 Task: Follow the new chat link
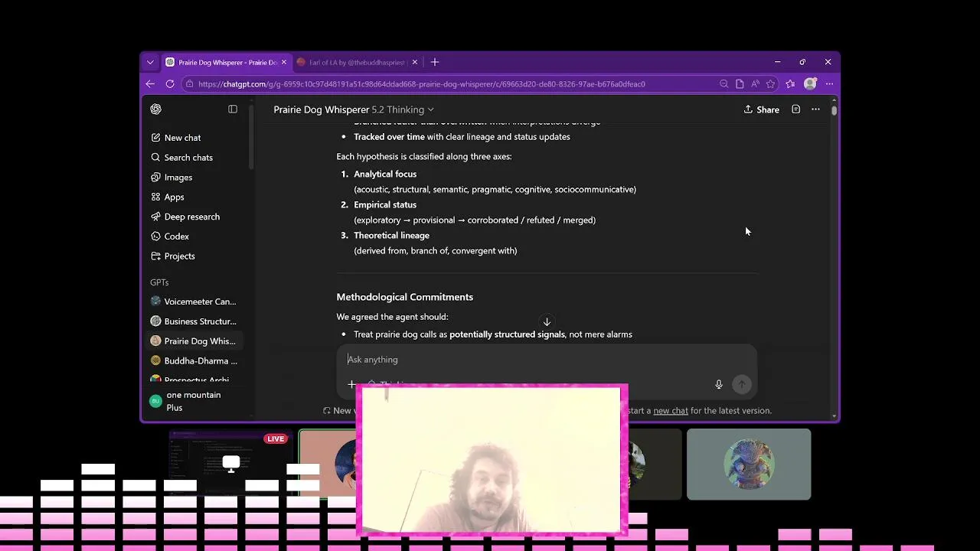point(671,411)
